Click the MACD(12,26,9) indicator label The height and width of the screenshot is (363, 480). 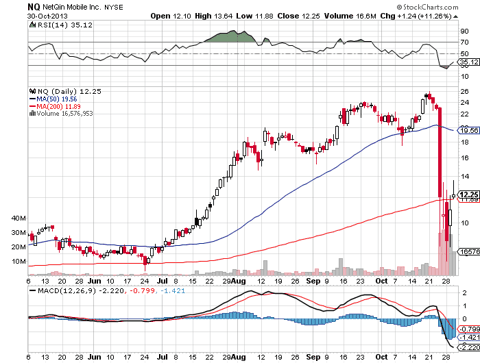coord(67,291)
